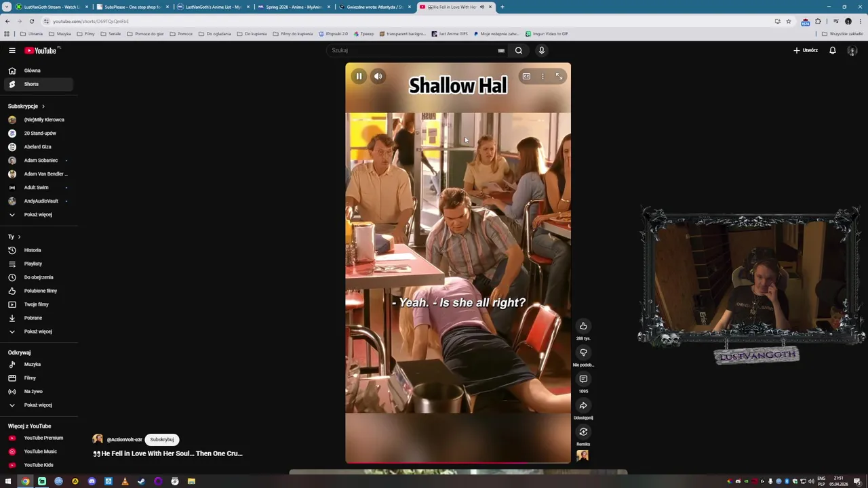Open the (Nie)Miły Kierowca channel
868x488 pixels.
39,120
